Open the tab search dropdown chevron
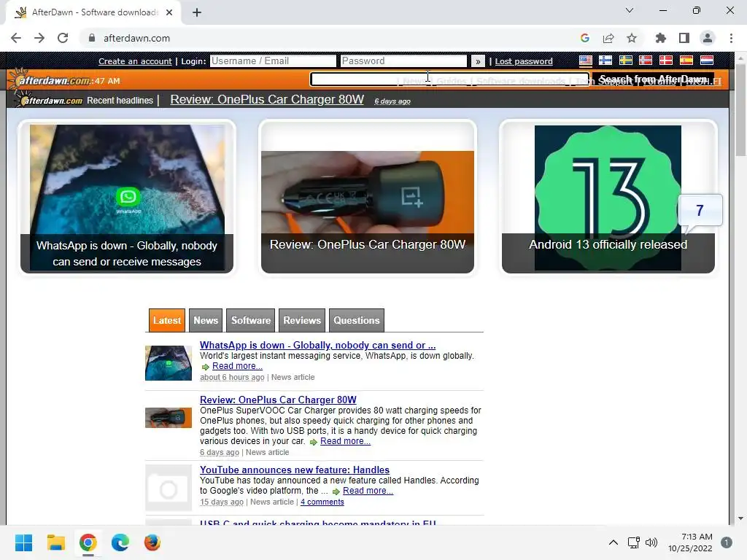This screenshot has height=560, width=747. coord(630,10)
